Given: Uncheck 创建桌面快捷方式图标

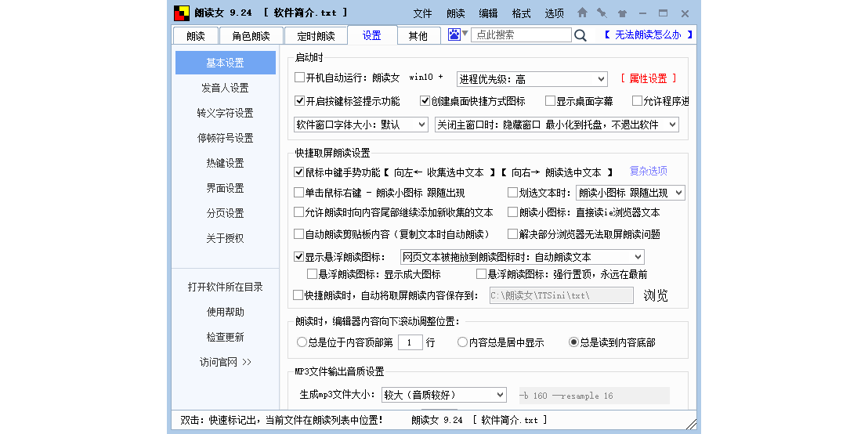Looking at the screenshot, I should (425, 101).
